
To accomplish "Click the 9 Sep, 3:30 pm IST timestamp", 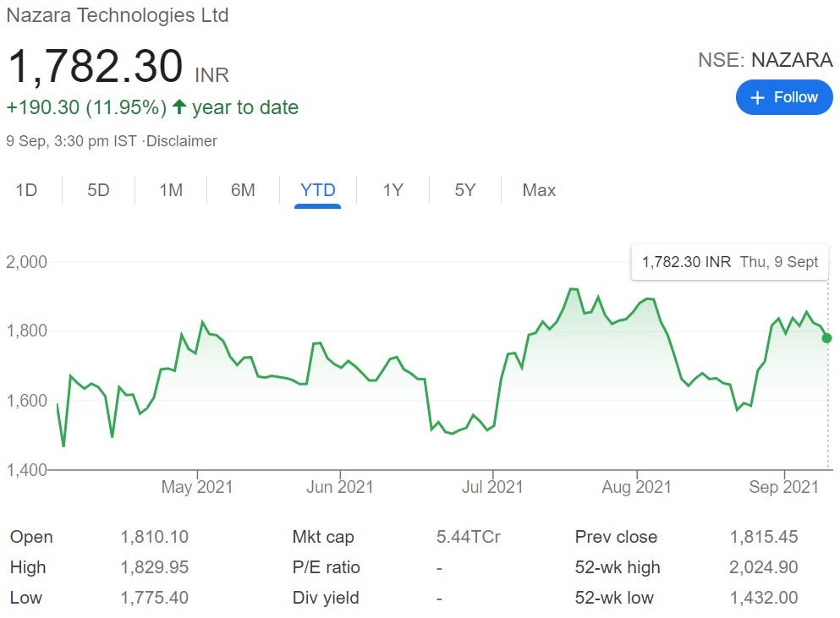I will (71, 141).
